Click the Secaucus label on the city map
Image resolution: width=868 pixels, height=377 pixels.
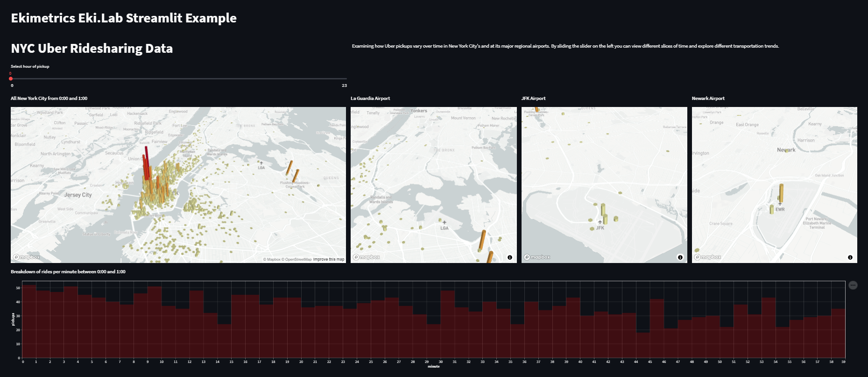(114, 153)
